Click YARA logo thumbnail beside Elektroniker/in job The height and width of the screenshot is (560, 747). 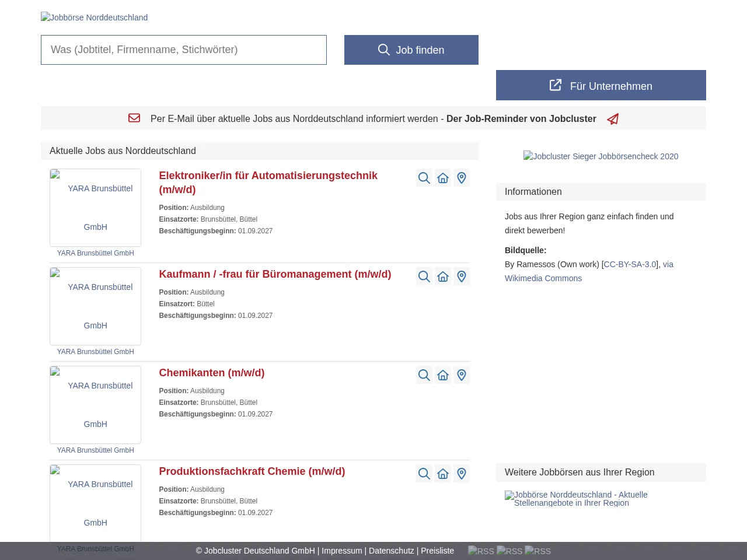click(x=95, y=208)
